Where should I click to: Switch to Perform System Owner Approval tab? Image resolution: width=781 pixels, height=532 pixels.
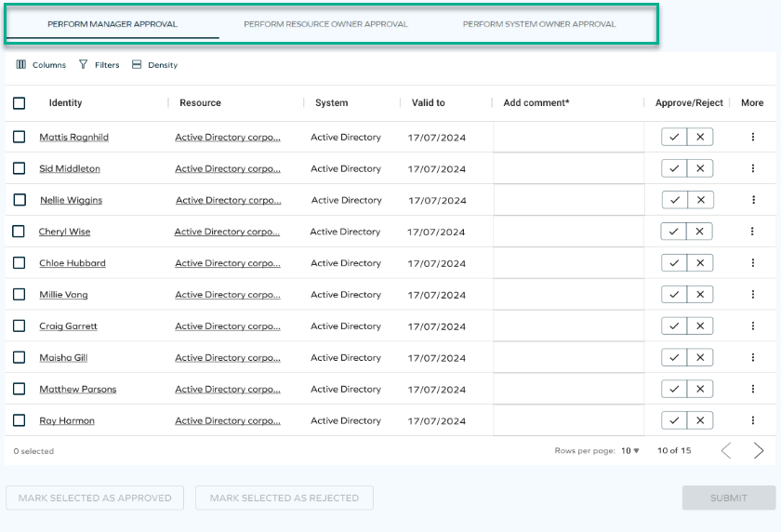pos(539,24)
